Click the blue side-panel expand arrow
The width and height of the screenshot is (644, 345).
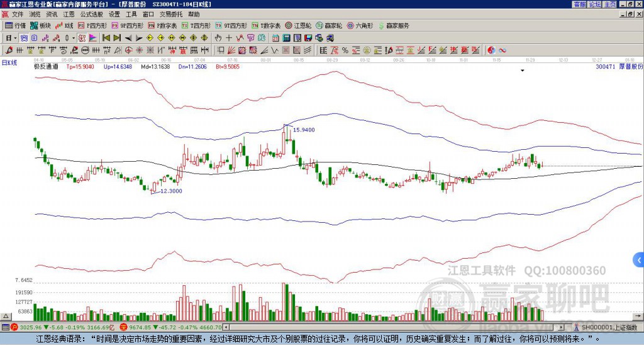tap(638, 260)
